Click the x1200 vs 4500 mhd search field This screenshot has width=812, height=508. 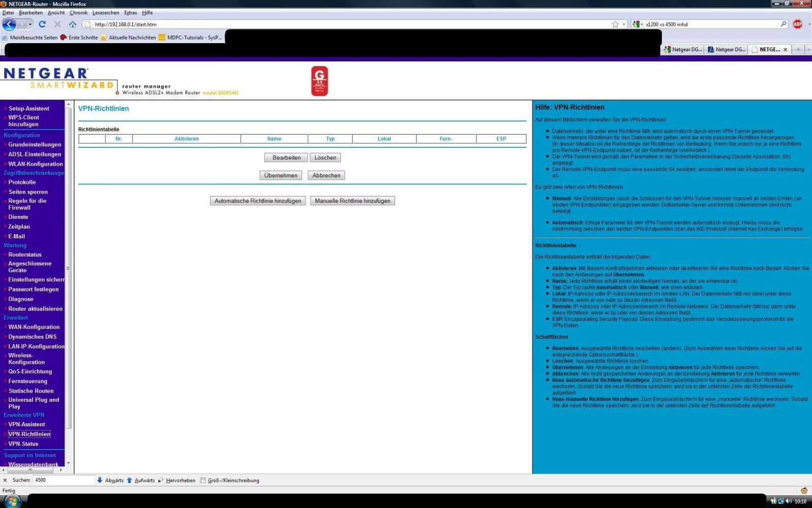(x=712, y=24)
